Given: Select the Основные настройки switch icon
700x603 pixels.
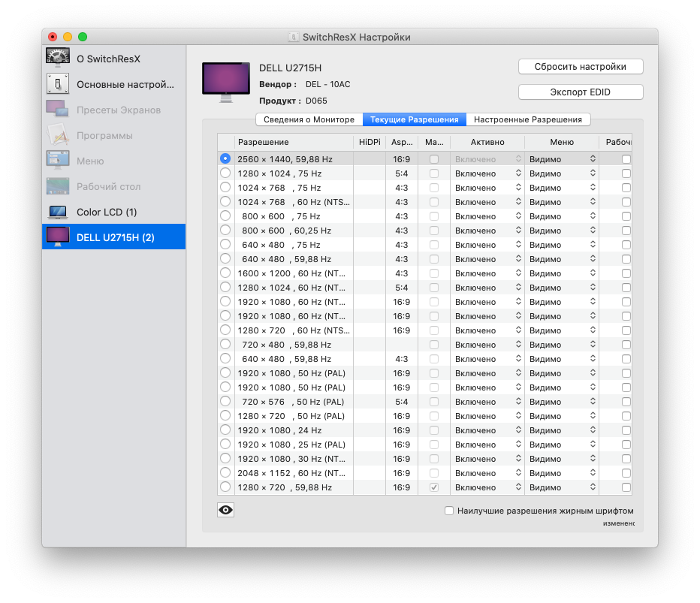Looking at the screenshot, I should click(58, 84).
